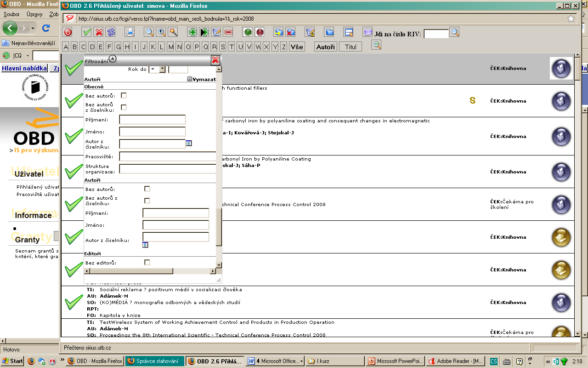
Task: Filter by letter A
Action: coord(66,46)
